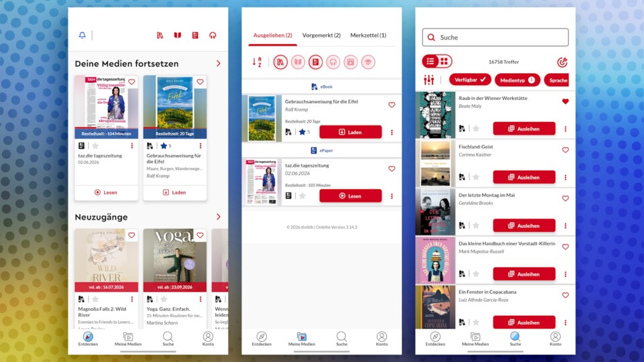Open options menu of Eifel borrowed item
Image resolution: width=644 pixels, height=362 pixels.
(x=392, y=132)
